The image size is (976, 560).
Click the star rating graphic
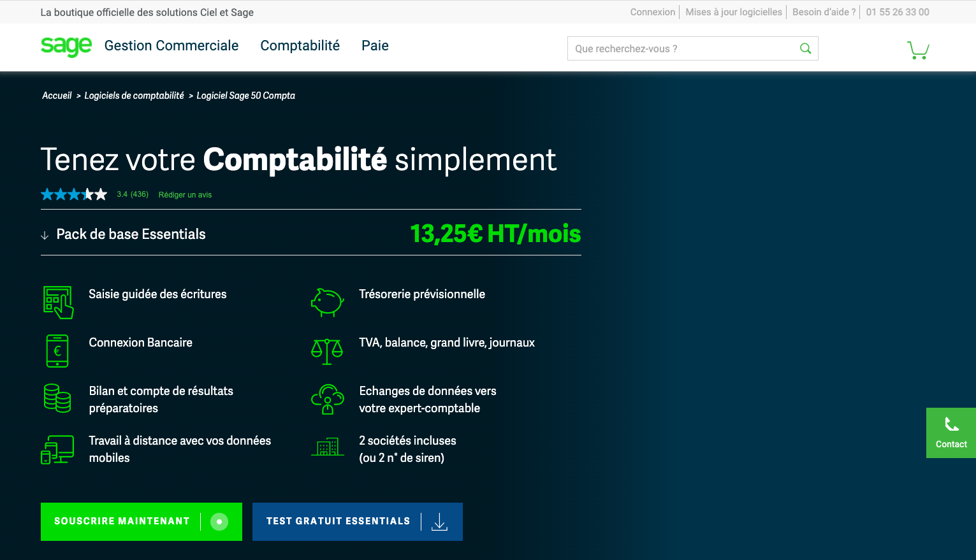pyautogui.click(x=74, y=194)
